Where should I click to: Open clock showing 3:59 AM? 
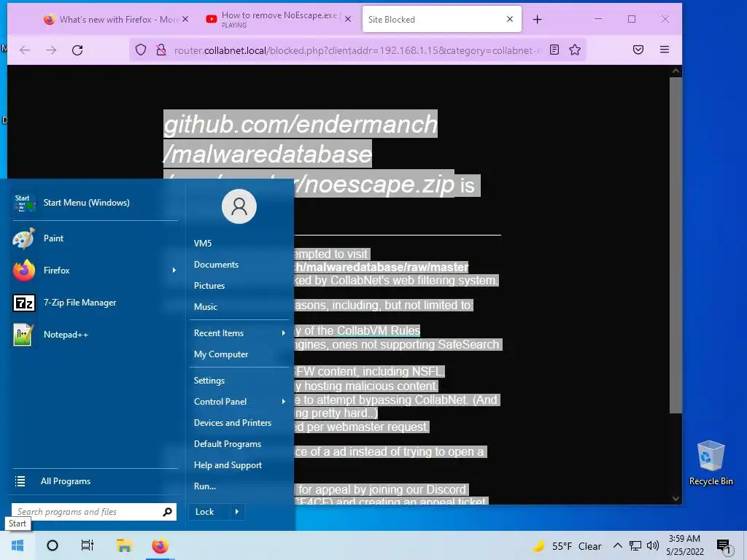click(684, 545)
